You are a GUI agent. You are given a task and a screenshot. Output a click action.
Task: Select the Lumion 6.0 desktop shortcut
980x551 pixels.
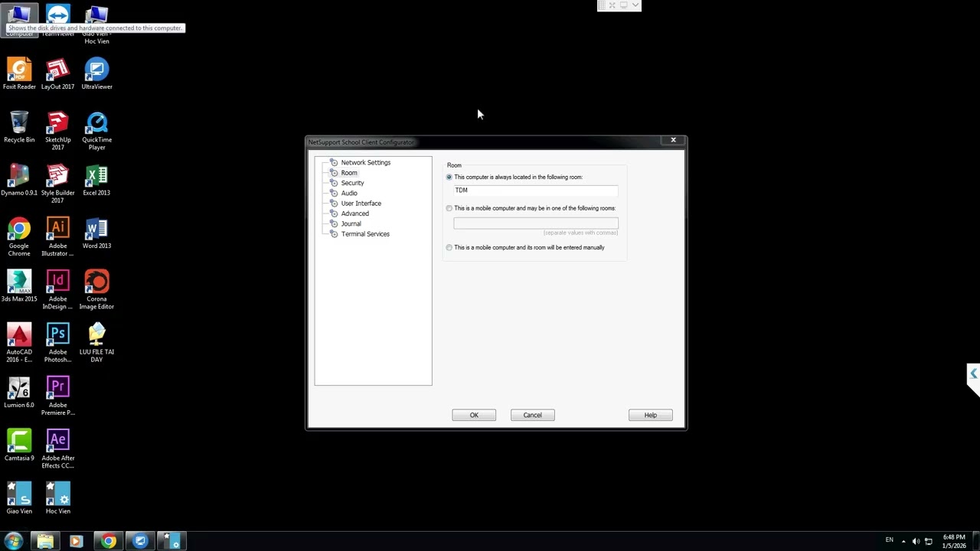pyautogui.click(x=19, y=393)
